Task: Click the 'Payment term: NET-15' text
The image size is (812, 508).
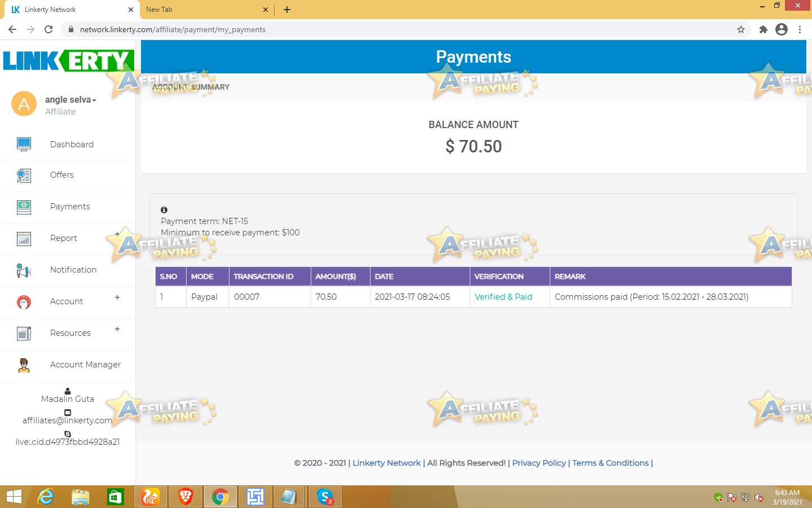Action: (205, 221)
